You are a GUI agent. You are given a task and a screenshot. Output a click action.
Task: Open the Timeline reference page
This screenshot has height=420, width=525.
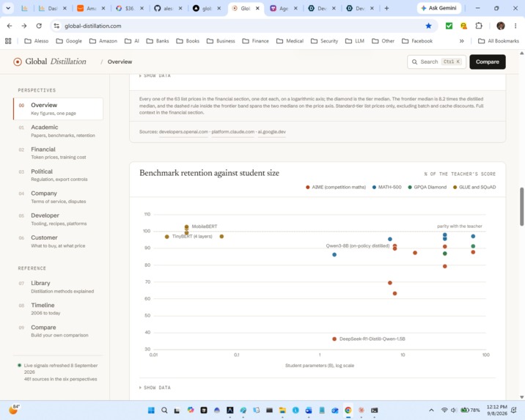(58, 309)
